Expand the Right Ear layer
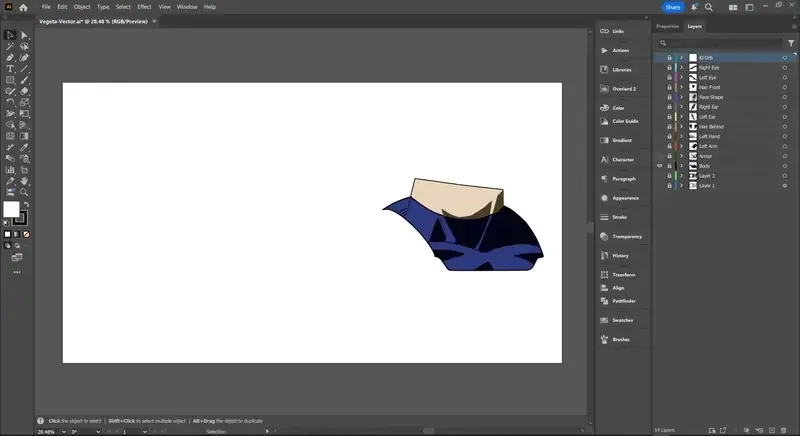Viewport: 800px width, 436px height. 681,107
